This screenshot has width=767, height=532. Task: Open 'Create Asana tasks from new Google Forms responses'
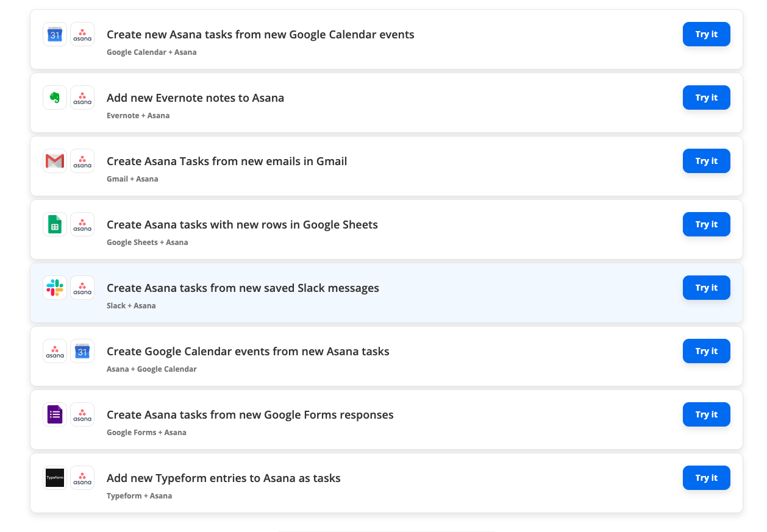(x=250, y=415)
